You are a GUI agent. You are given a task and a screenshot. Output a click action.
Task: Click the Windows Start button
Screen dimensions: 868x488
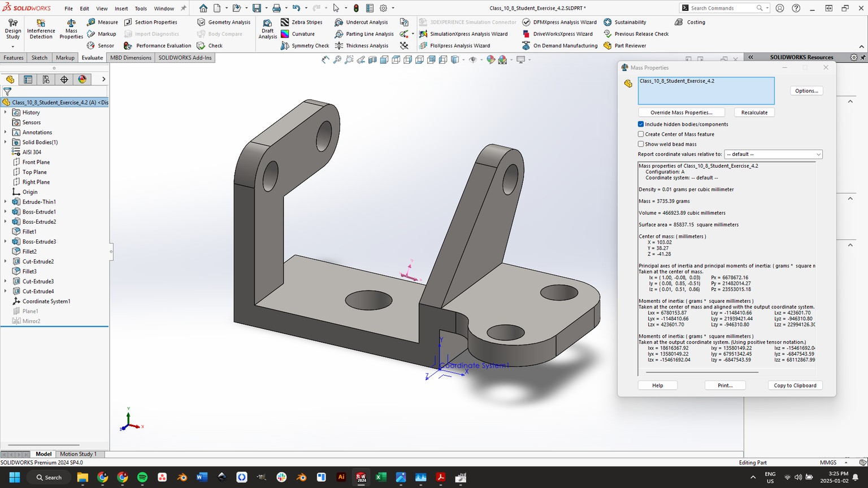coord(14,477)
